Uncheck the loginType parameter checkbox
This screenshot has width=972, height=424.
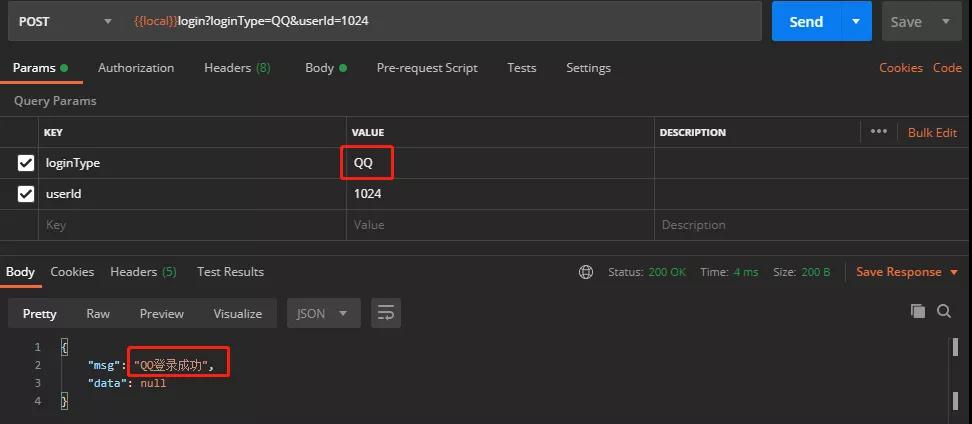[x=26, y=163]
